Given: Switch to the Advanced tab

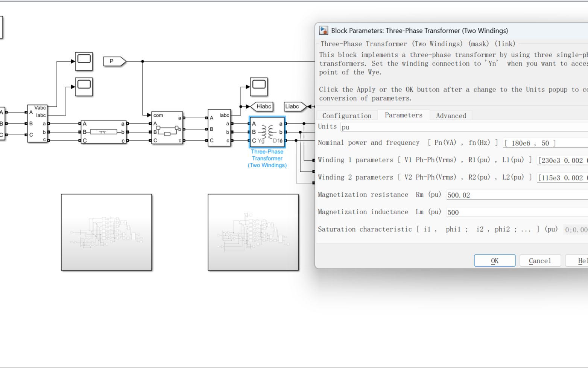Looking at the screenshot, I should pyautogui.click(x=451, y=116).
